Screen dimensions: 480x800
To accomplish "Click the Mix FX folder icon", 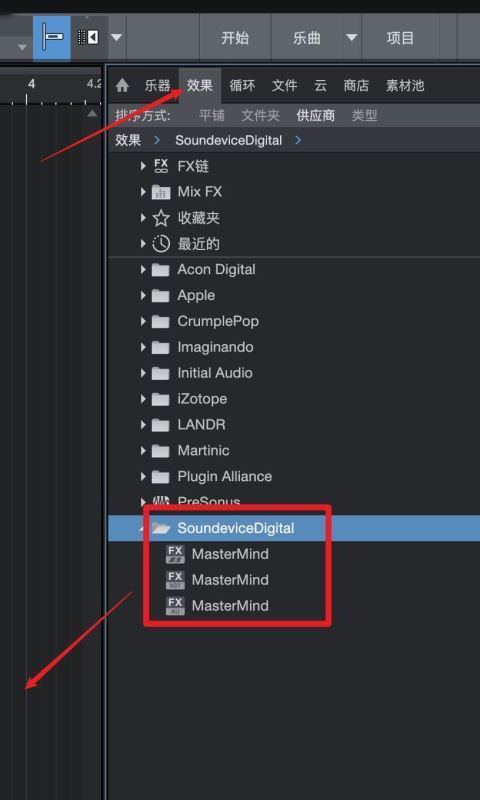I will point(161,192).
